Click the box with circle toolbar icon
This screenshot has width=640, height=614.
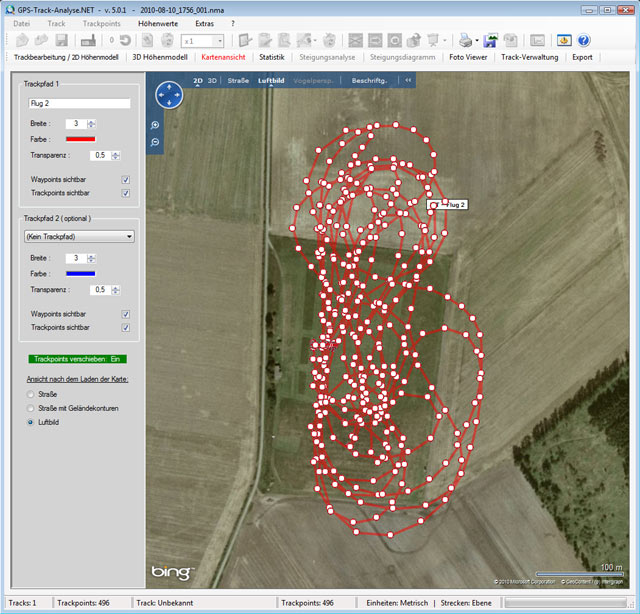pos(395,40)
